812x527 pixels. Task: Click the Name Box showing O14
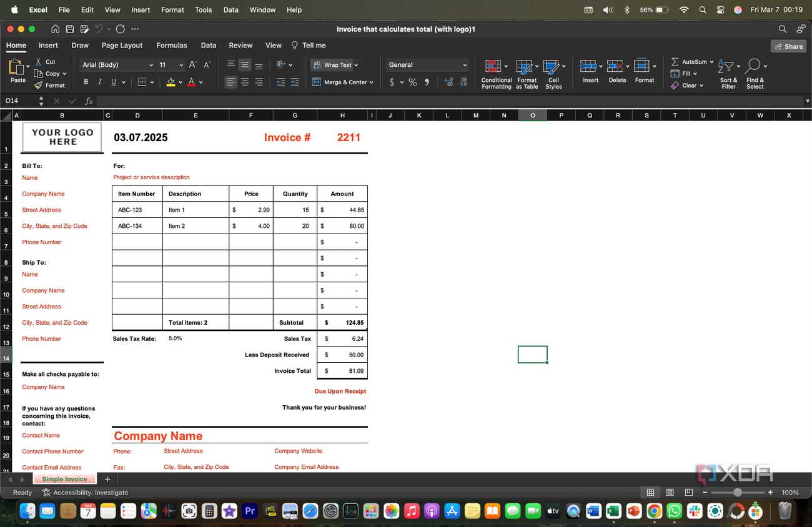click(x=20, y=101)
